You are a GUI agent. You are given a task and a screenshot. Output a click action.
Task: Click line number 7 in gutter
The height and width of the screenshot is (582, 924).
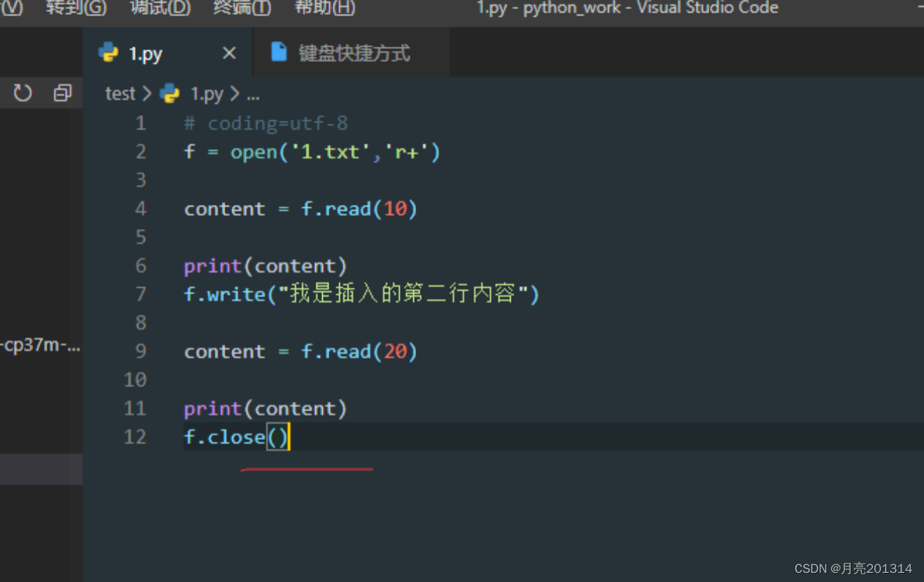pyautogui.click(x=141, y=294)
